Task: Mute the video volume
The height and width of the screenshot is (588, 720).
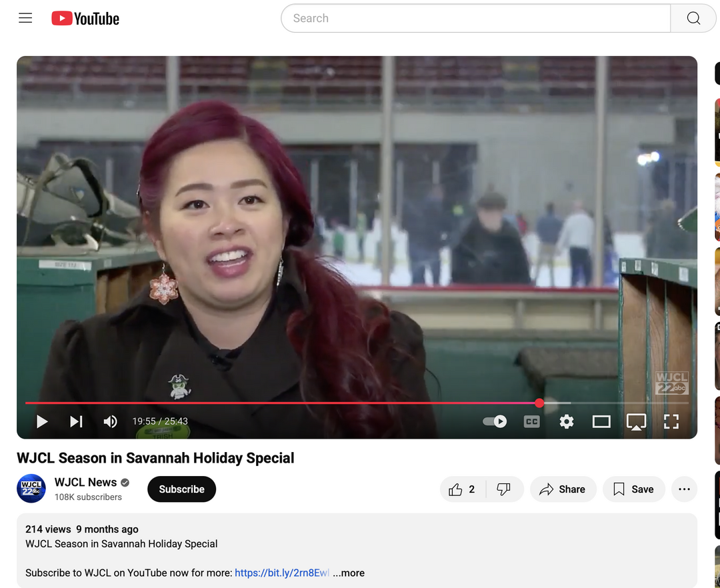Action: click(111, 421)
